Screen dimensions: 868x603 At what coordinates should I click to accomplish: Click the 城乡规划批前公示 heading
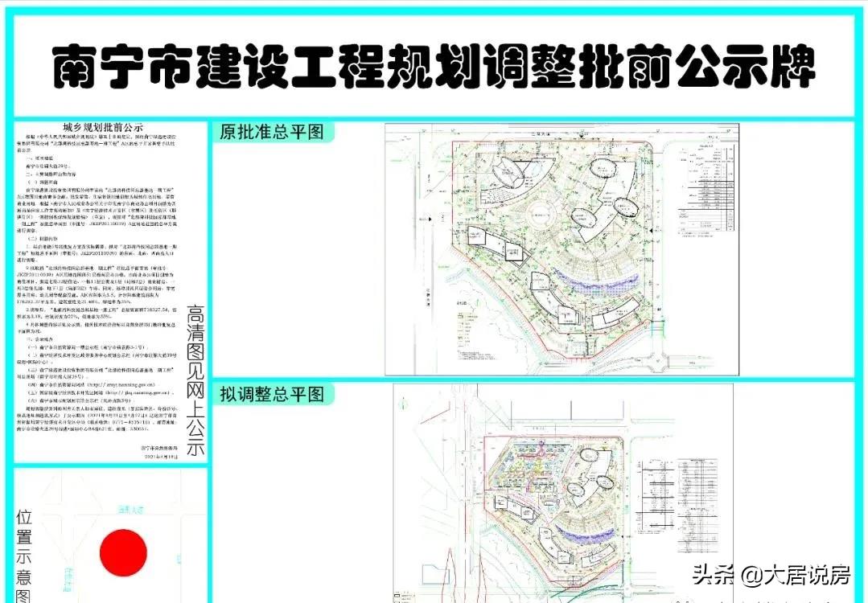[x=112, y=127]
